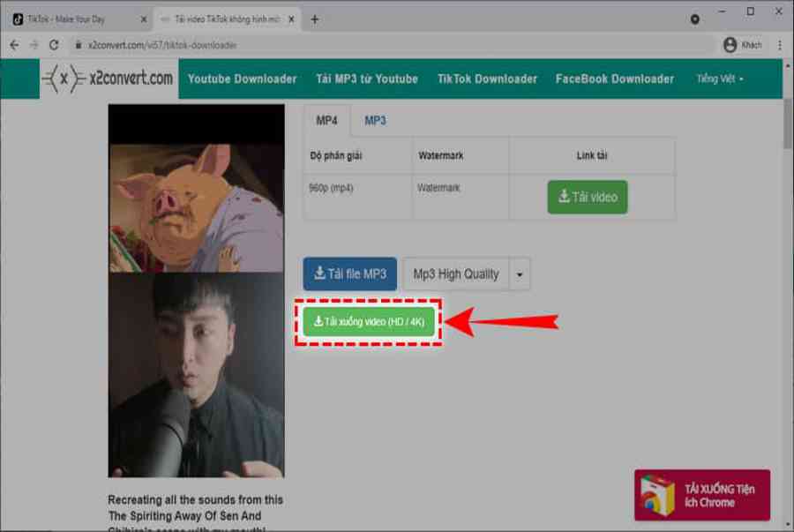The height and width of the screenshot is (532, 794).
Task: Select the MP4 tab
Action: tap(326, 121)
